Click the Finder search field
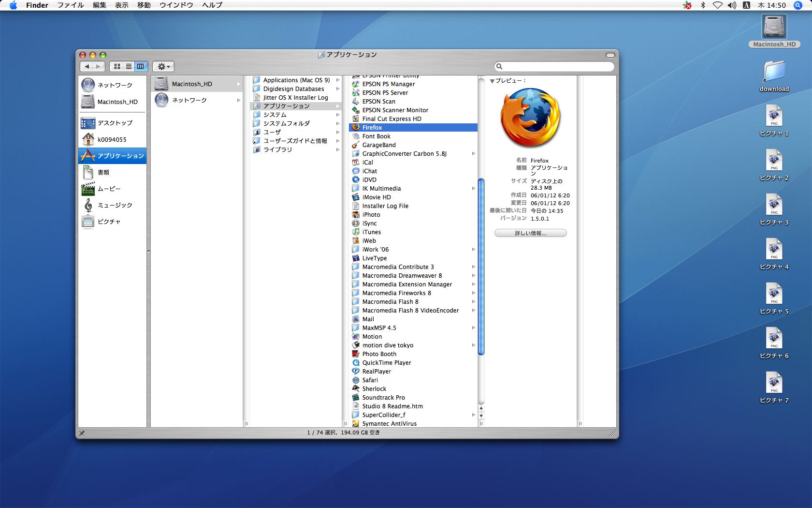 [x=557, y=66]
